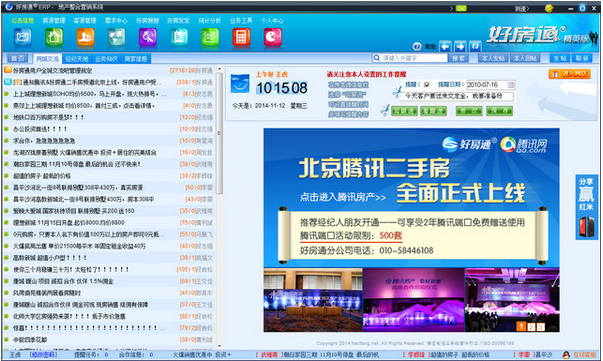Click the 本人回帖 button
The image size is (603, 361).
(x=525, y=58)
